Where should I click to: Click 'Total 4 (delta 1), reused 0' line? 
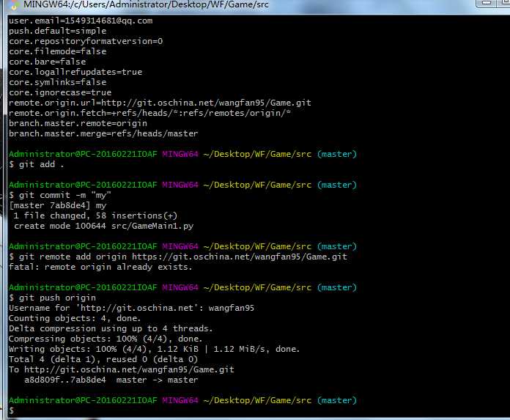[103, 359]
